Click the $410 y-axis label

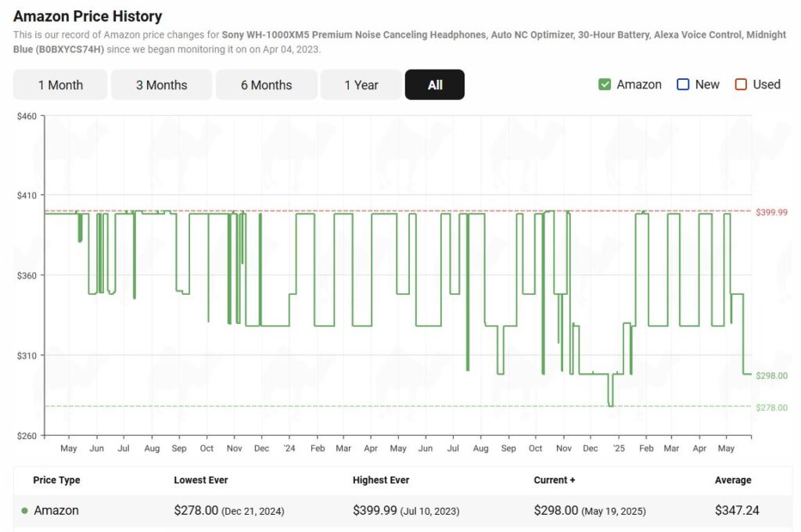(27, 196)
